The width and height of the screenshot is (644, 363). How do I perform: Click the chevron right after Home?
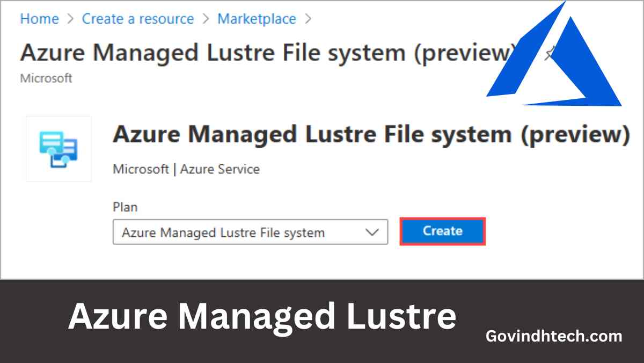point(70,19)
